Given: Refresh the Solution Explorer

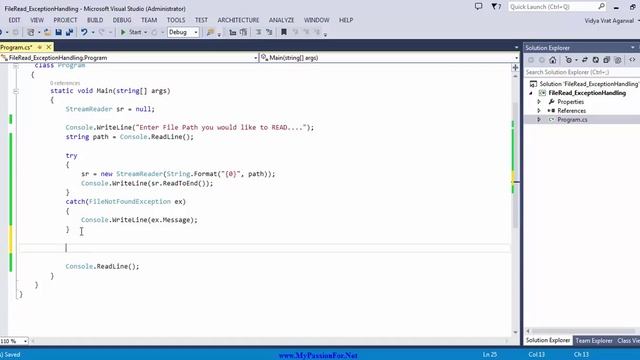Looking at the screenshot, I should pyautogui.click(x=596, y=60).
